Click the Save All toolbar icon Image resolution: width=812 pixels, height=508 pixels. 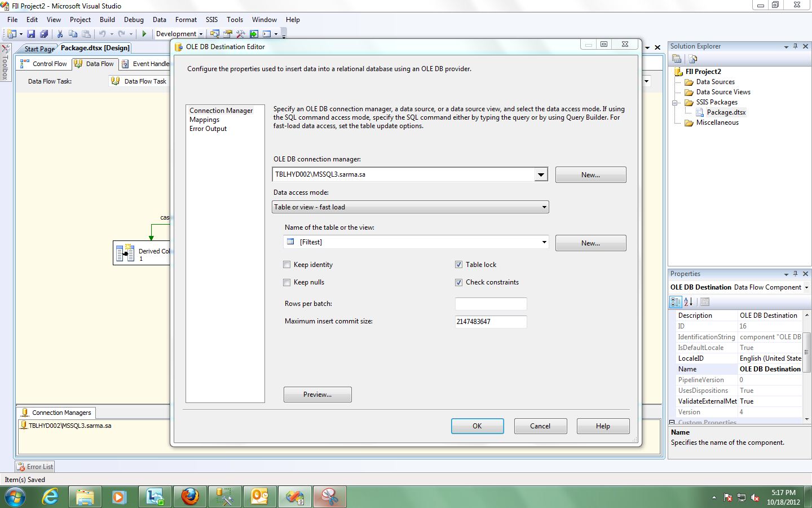click(x=45, y=33)
